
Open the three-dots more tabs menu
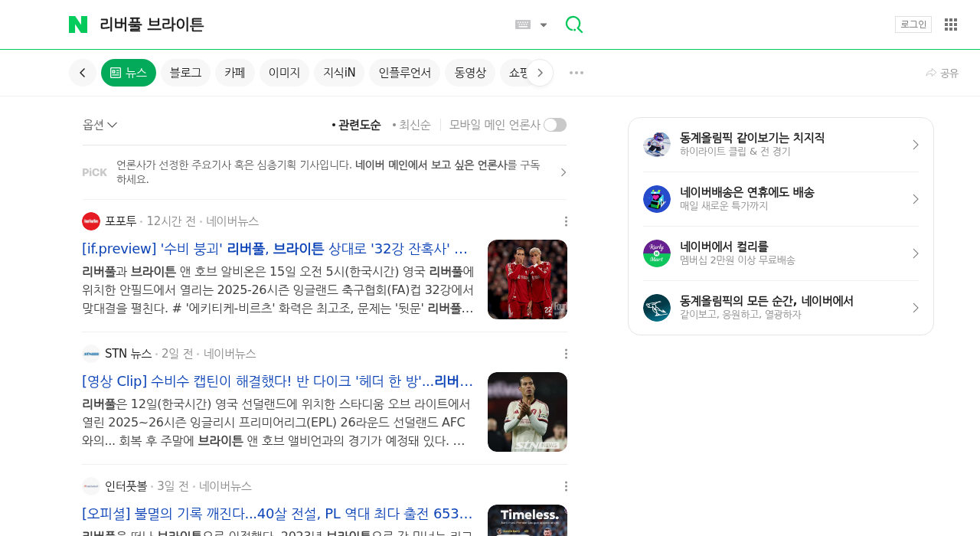tap(577, 73)
